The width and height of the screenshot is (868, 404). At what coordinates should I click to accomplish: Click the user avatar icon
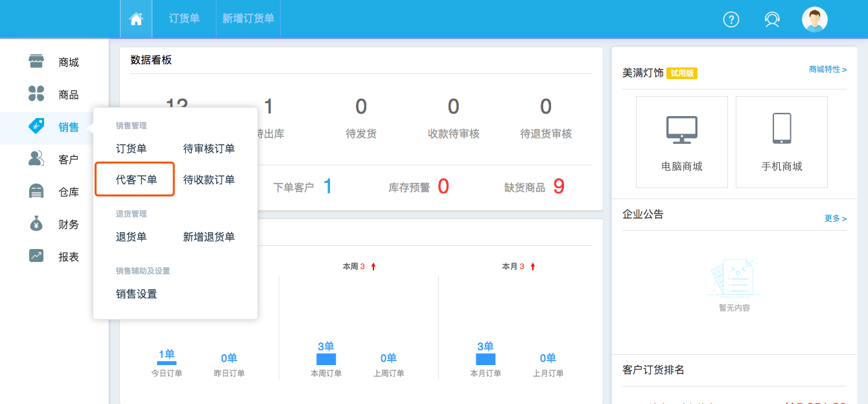pos(814,19)
